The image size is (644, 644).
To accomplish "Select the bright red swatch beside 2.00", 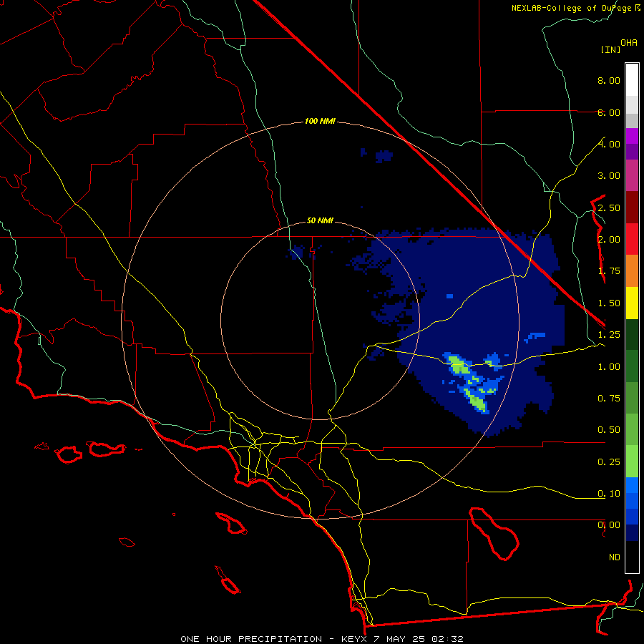I will (x=632, y=239).
